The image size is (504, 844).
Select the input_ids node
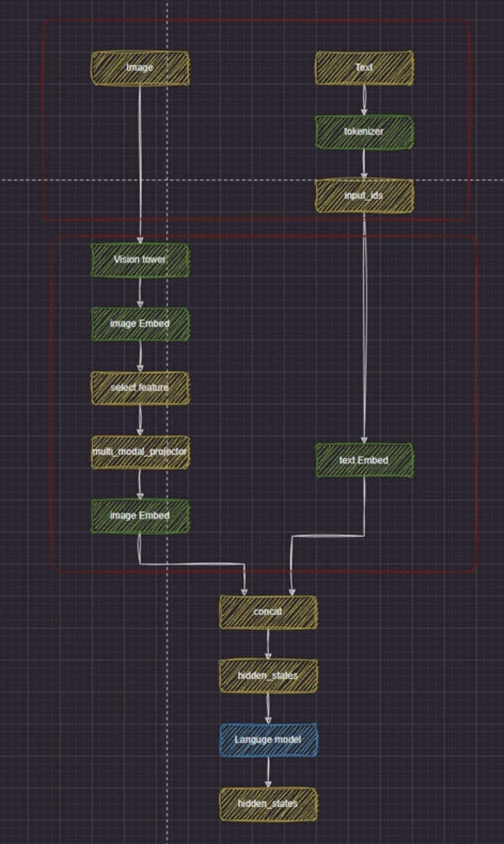[x=364, y=196]
